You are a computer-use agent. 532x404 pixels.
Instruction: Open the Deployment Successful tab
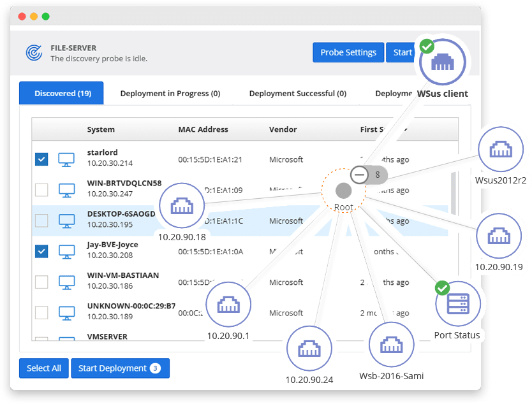298,94
